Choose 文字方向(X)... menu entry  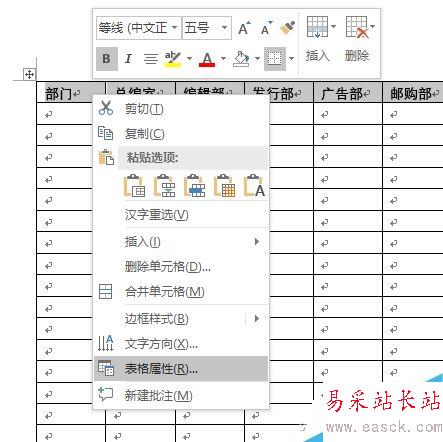[x=181, y=344]
